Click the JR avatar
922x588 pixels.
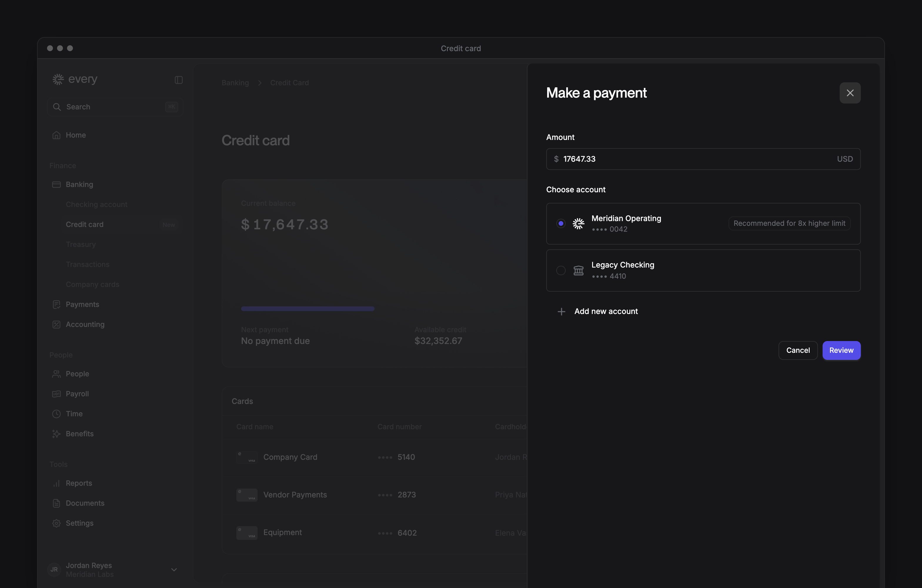pyautogui.click(x=54, y=570)
